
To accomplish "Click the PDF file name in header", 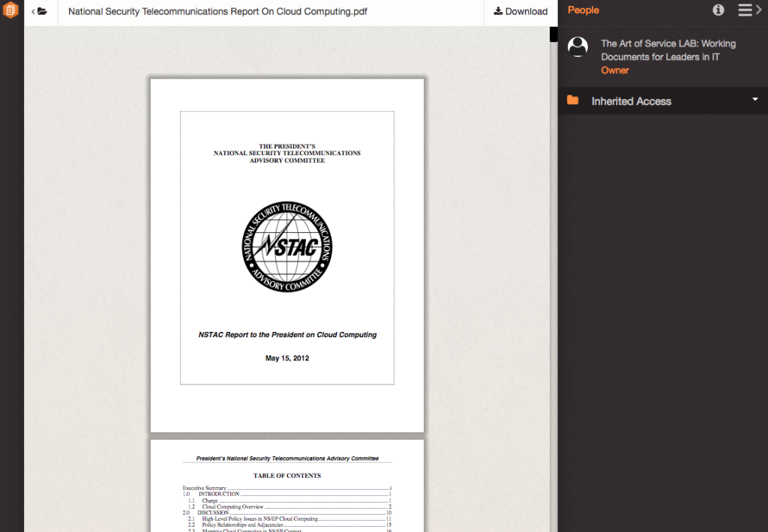I will (x=217, y=11).
